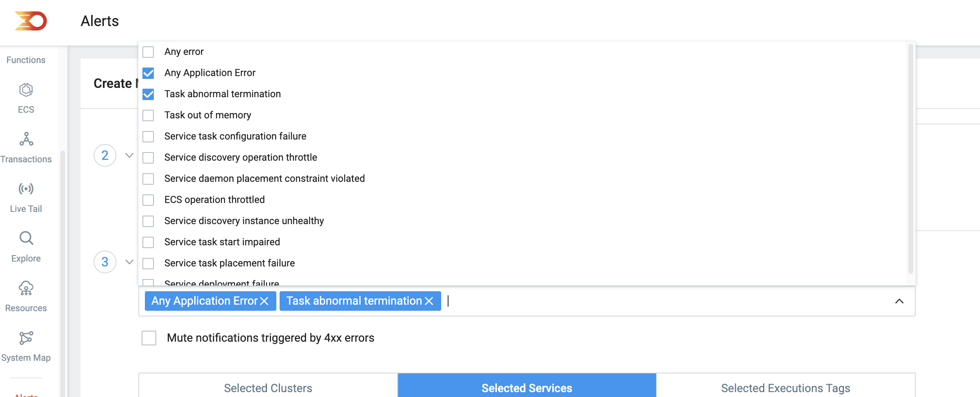Expand the step 3 chevron

point(129,262)
